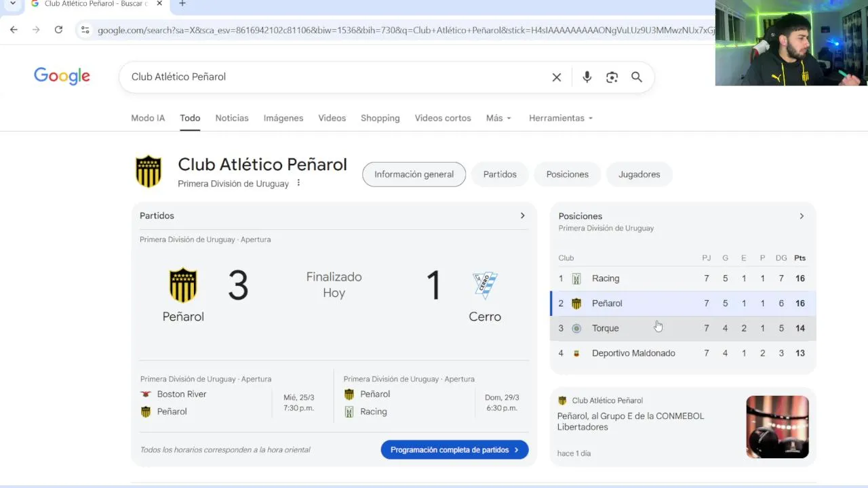Switch to Modo IA tab
This screenshot has height=488, width=868.
click(148, 118)
